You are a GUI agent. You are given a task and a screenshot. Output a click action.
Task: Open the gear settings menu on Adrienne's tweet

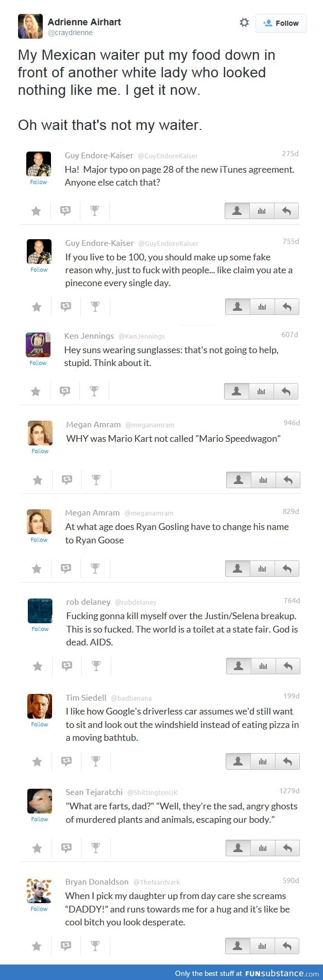point(244,23)
